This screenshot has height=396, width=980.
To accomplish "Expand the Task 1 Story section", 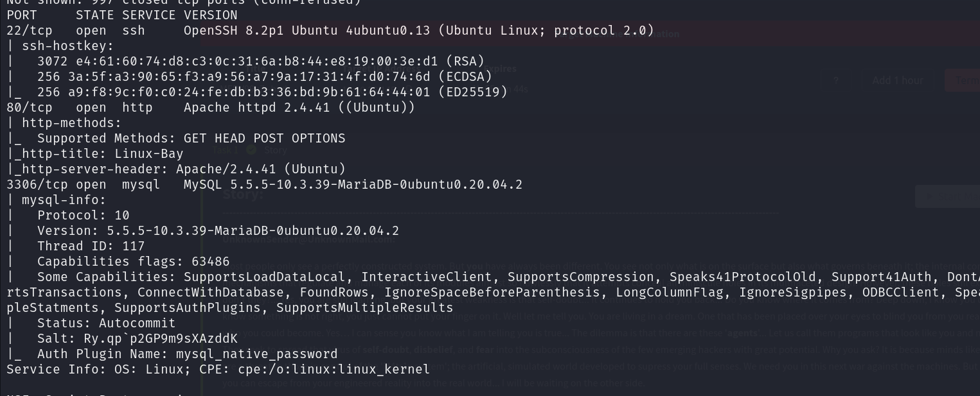I will pos(275,150).
